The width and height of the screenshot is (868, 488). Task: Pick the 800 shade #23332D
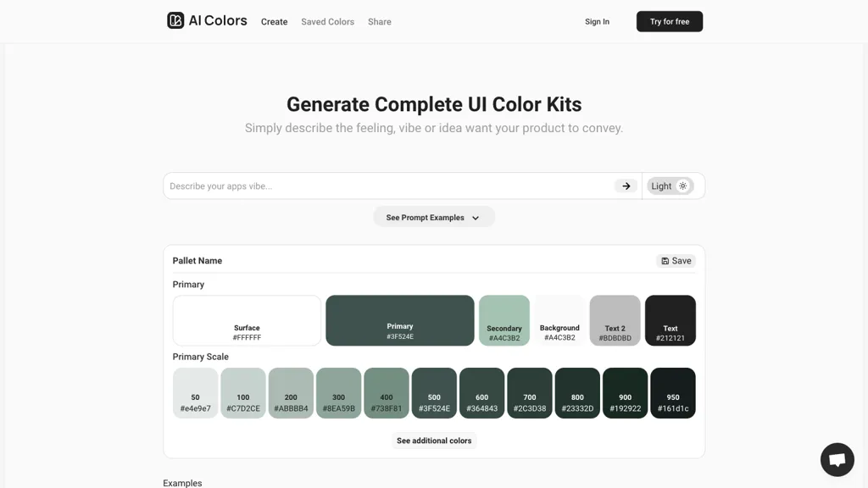[x=577, y=393]
